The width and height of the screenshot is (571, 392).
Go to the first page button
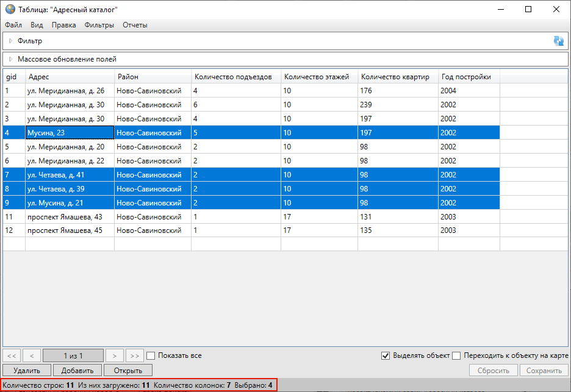pyautogui.click(x=12, y=355)
